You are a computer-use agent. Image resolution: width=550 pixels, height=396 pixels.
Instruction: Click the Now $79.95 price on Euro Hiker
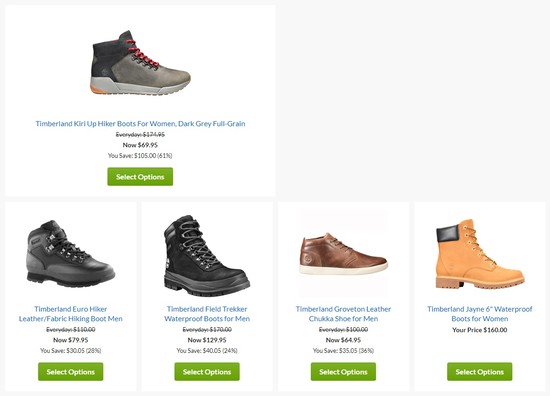pos(71,340)
